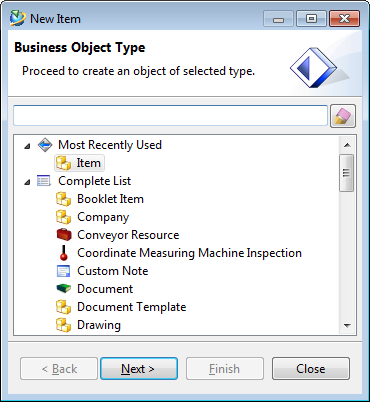Select the Conveyor Resource toolbox icon
This screenshot has height=402, width=370.
(64, 235)
